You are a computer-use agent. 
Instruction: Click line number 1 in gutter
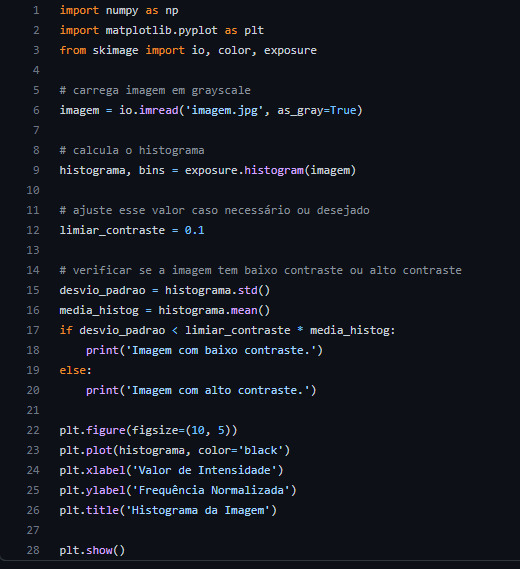36,10
